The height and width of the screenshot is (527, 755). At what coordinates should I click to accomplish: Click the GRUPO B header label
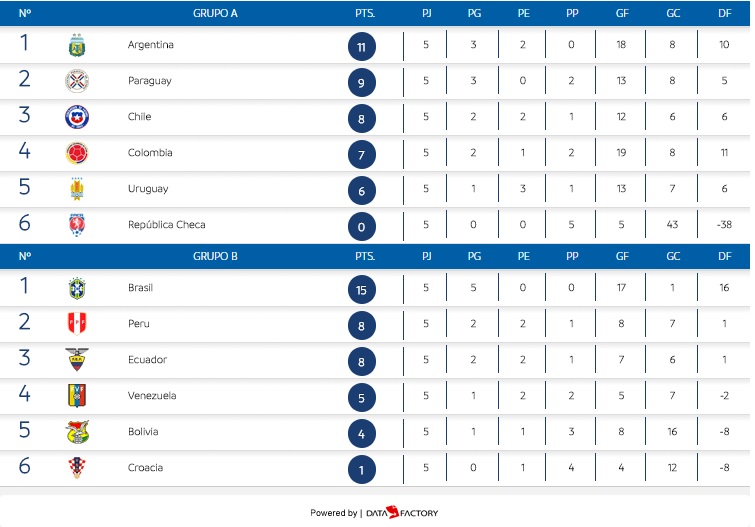click(x=215, y=256)
